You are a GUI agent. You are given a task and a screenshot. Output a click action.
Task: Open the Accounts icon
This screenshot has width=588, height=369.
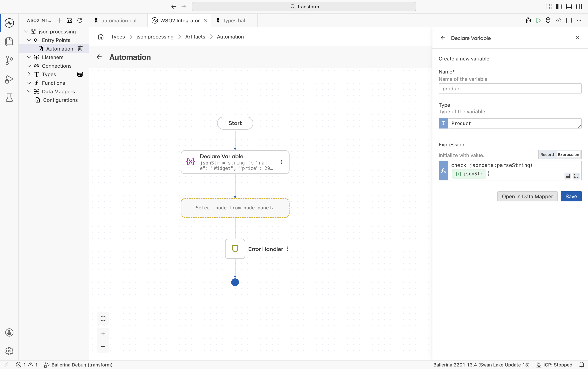point(9,332)
